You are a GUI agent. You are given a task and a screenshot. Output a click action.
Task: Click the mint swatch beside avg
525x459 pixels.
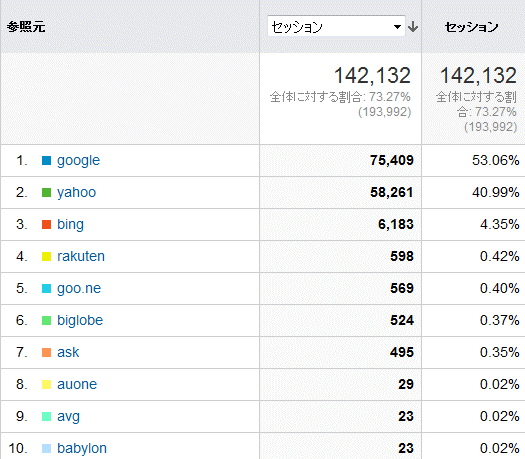[46, 416]
